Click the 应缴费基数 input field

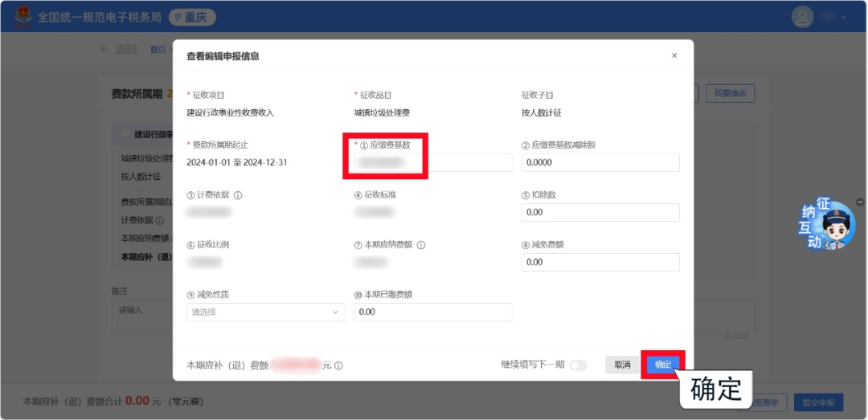pyautogui.click(x=432, y=163)
